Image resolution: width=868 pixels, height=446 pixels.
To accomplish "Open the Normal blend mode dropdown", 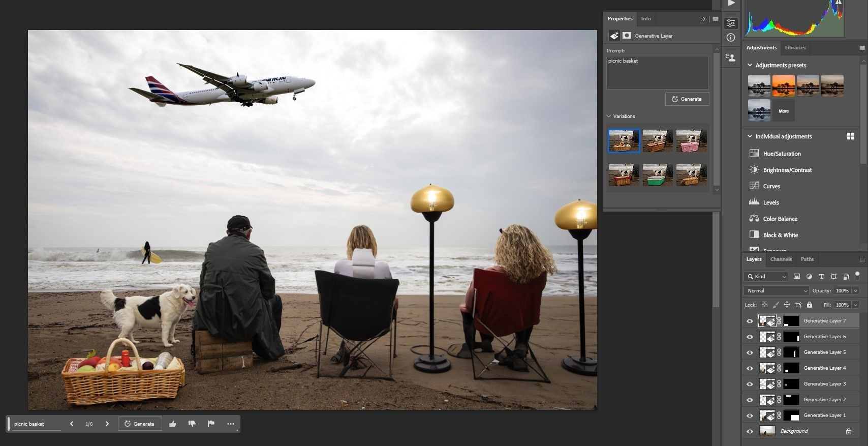I will pos(776,290).
